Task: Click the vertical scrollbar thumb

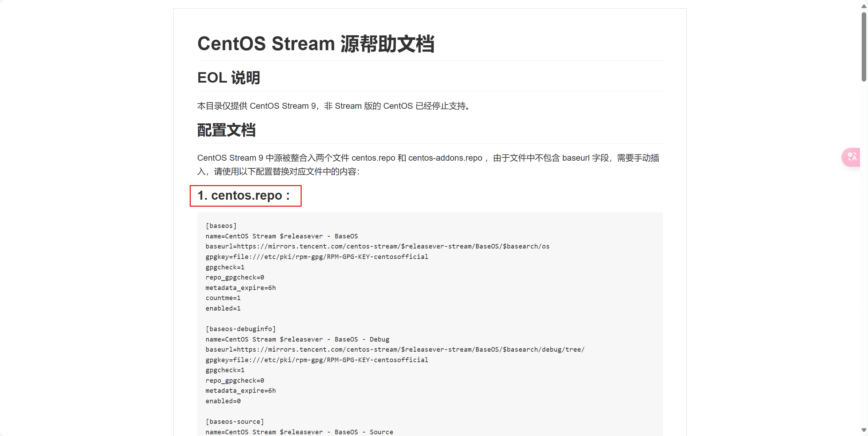Action: pos(864,47)
